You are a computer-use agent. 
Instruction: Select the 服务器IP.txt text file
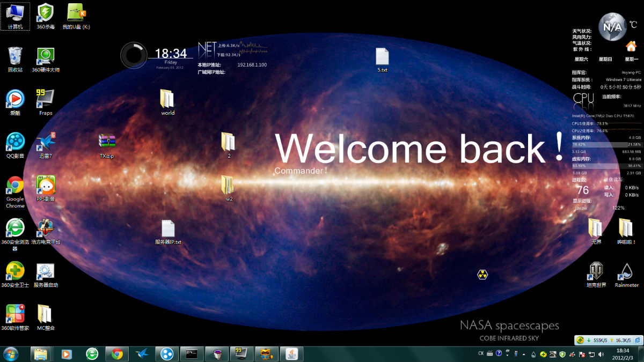click(168, 232)
